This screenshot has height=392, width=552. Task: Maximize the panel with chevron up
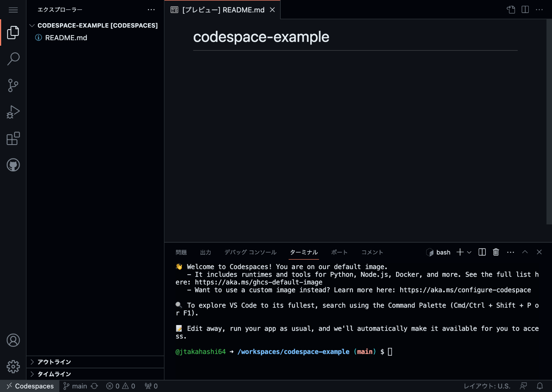pos(525,252)
